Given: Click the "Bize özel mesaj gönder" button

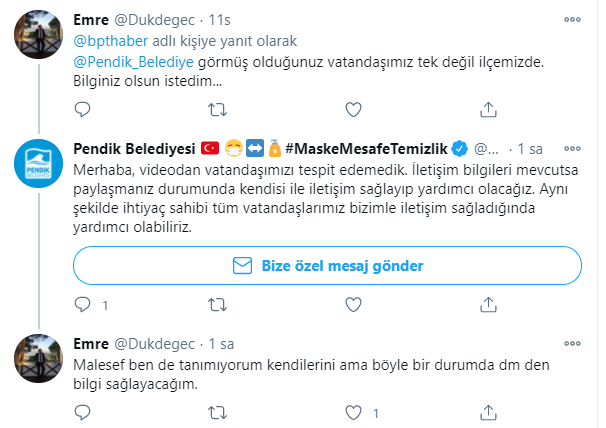Looking at the screenshot, I should coord(328,266).
